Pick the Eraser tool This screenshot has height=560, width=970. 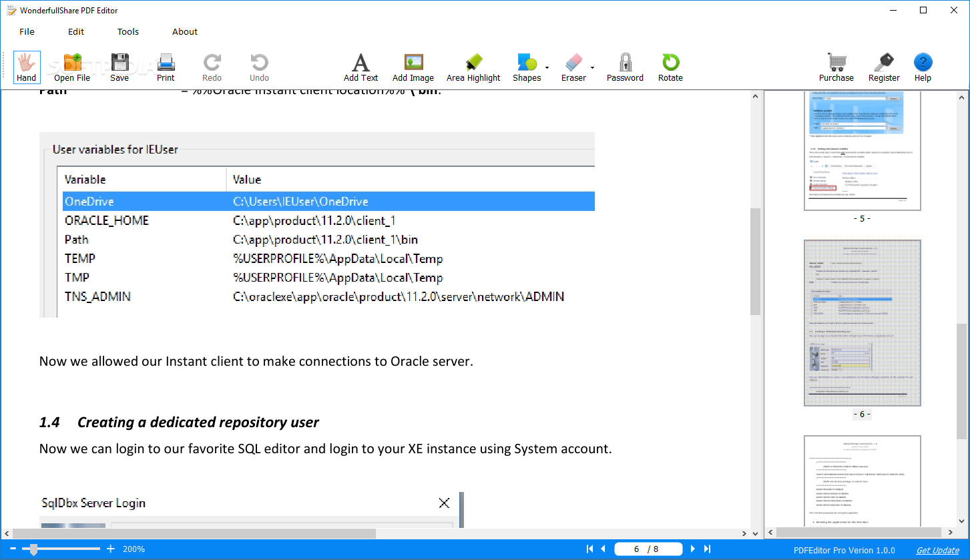coord(573,67)
